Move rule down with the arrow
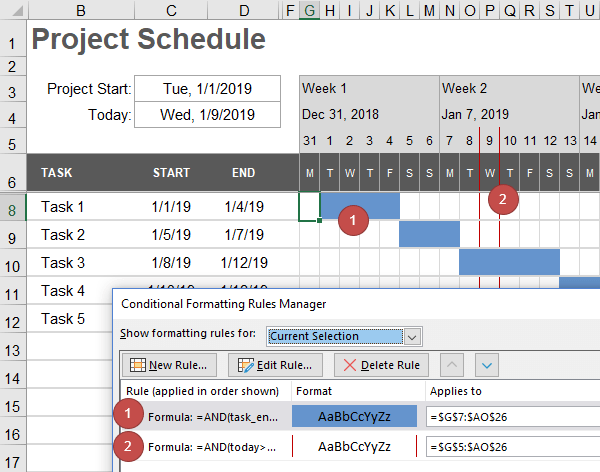The width and height of the screenshot is (600, 472). pyautogui.click(x=487, y=365)
